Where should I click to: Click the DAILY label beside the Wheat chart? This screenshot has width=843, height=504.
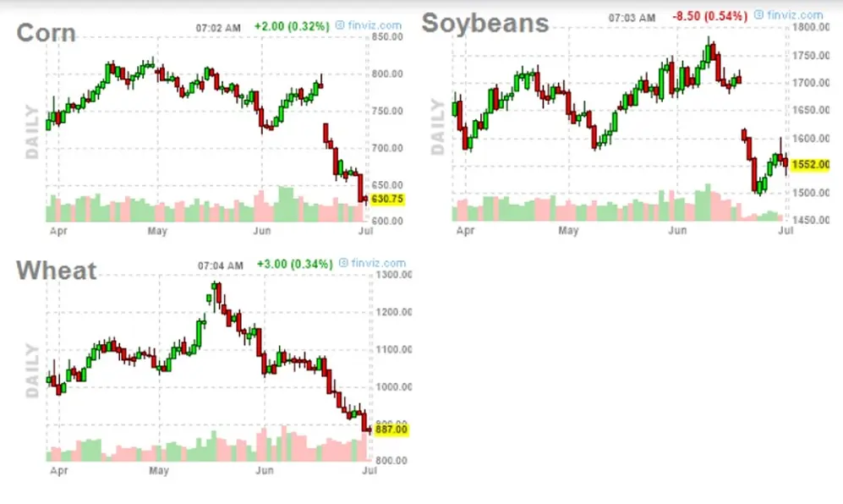point(32,370)
